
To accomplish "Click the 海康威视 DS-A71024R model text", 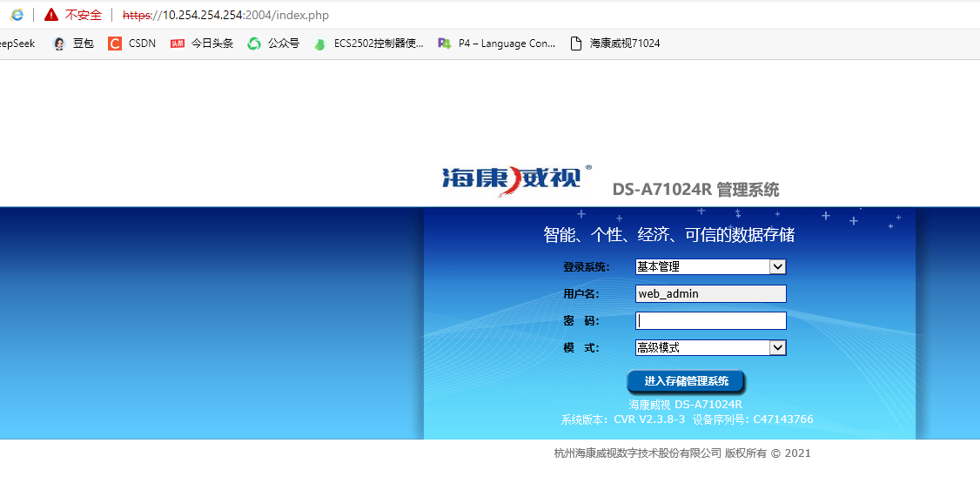I will tap(685, 405).
